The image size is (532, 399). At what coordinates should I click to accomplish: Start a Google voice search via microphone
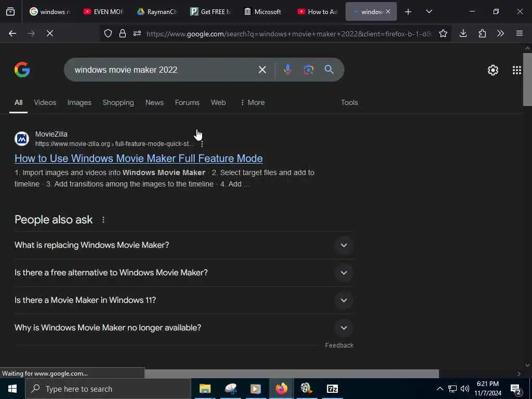tap(287, 70)
